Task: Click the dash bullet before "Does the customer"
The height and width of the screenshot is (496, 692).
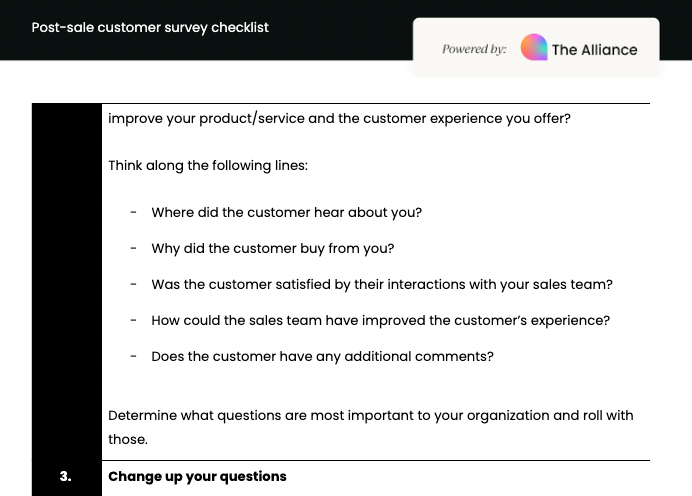Action: click(x=133, y=356)
